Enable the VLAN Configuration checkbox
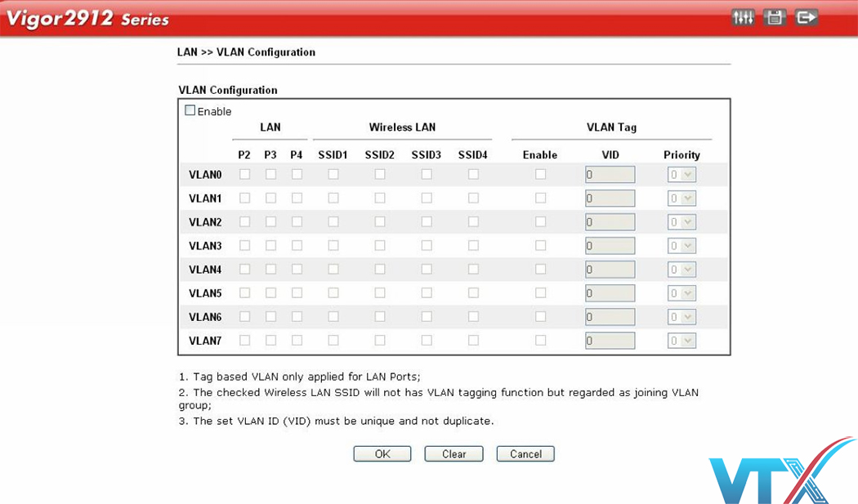 click(190, 111)
